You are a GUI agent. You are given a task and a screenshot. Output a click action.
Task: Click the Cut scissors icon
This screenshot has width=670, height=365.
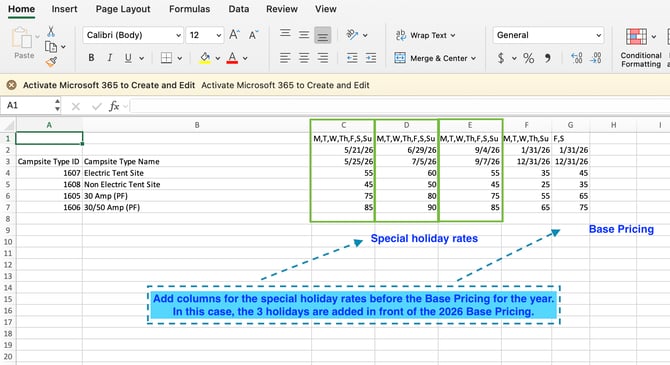[x=51, y=32]
